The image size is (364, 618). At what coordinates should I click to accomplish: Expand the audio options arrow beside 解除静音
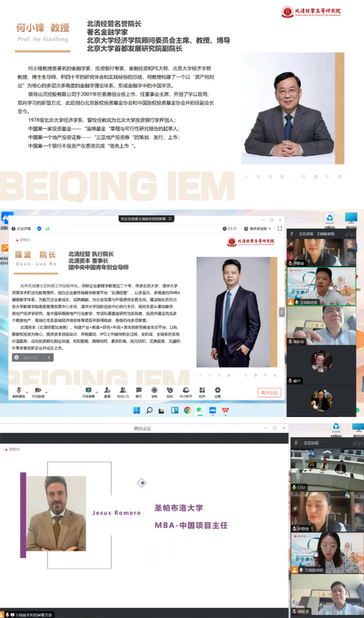click(27, 392)
